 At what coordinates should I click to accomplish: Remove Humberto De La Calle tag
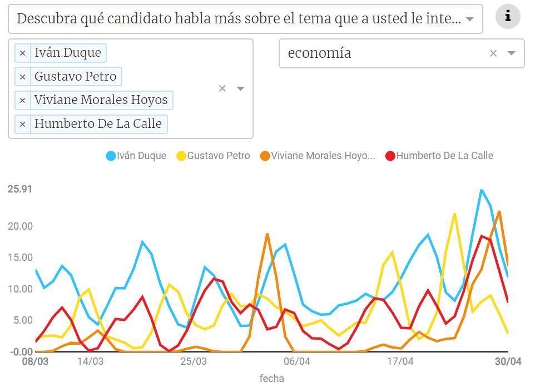pyautogui.click(x=22, y=124)
